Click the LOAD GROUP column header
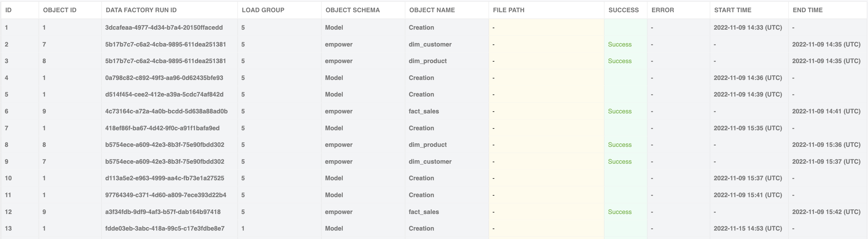This screenshot has width=868, height=239. coord(263,10)
